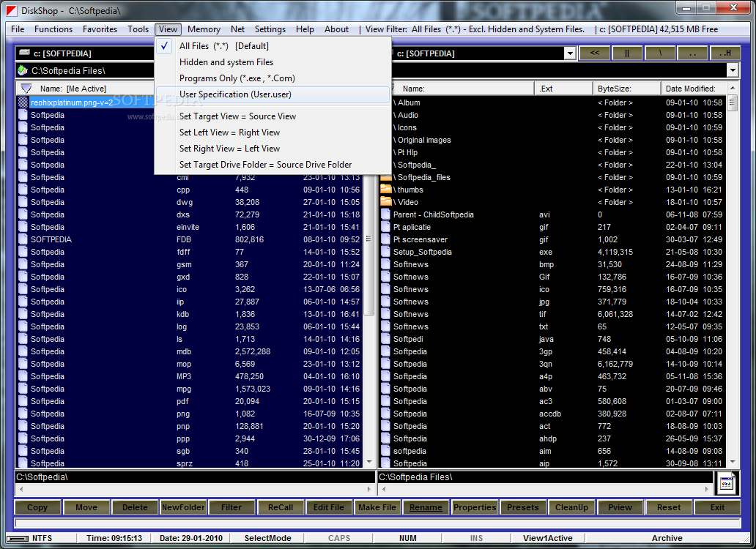
Task: Choose Set Target View = Source View
Action: (x=273, y=116)
